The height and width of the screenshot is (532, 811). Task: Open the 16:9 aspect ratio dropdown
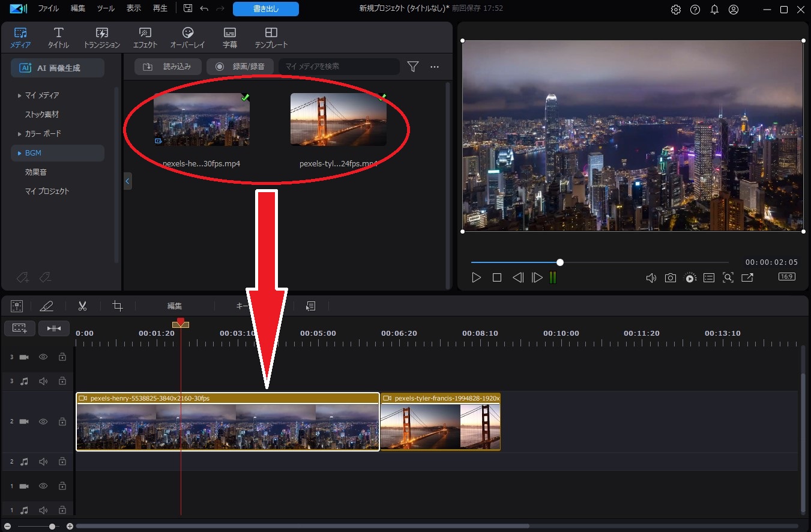click(786, 277)
